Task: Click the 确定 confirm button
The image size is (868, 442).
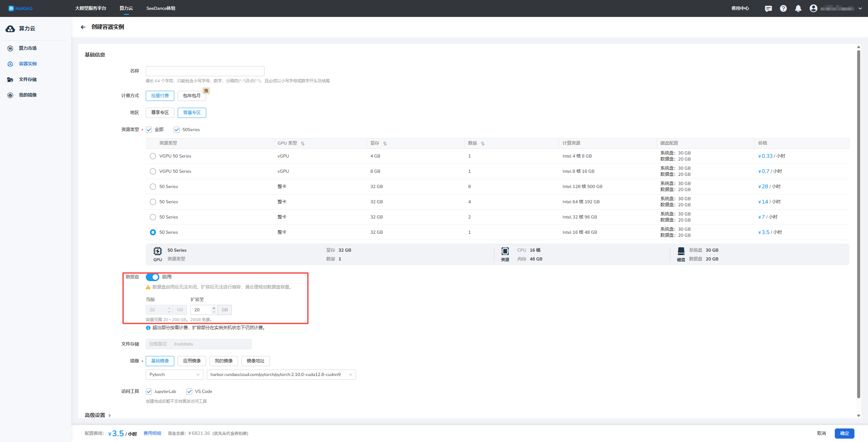Action: pyautogui.click(x=845, y=434)
